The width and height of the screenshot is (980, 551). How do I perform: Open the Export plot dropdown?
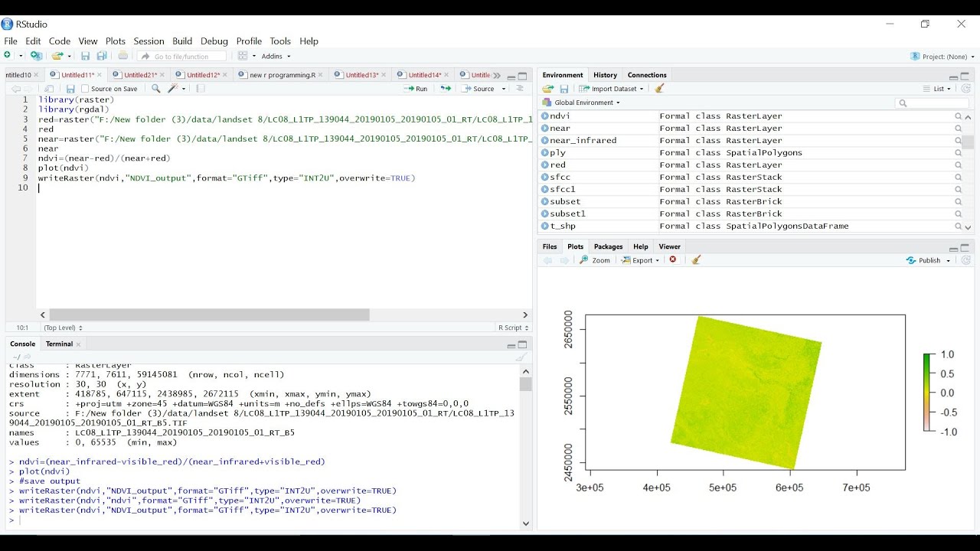[x=640, y=260]
